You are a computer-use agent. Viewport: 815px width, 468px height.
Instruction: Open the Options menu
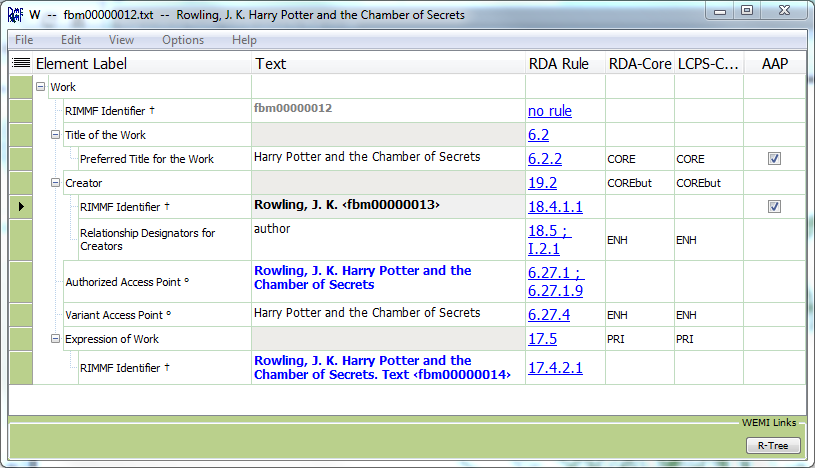point(183,40)
